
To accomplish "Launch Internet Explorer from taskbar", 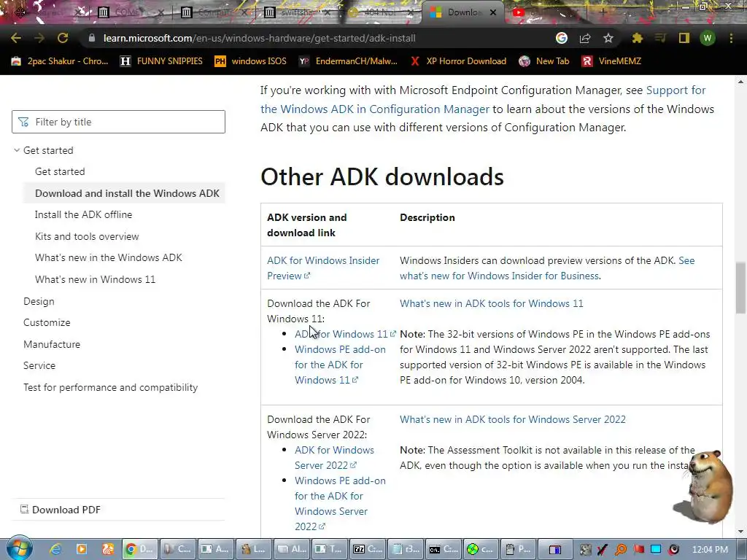I will coord(55,549).
